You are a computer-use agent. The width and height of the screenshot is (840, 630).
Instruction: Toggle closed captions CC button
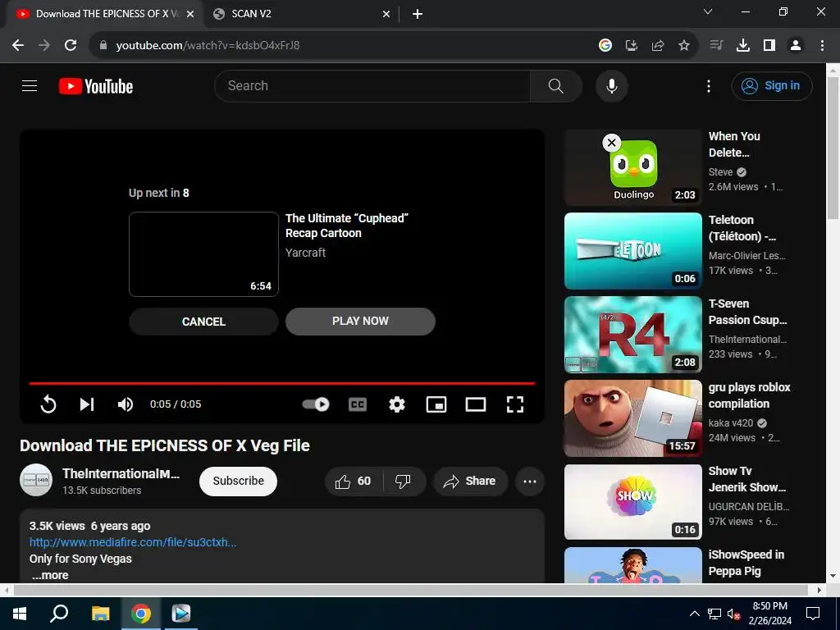(x=358, y=404)
